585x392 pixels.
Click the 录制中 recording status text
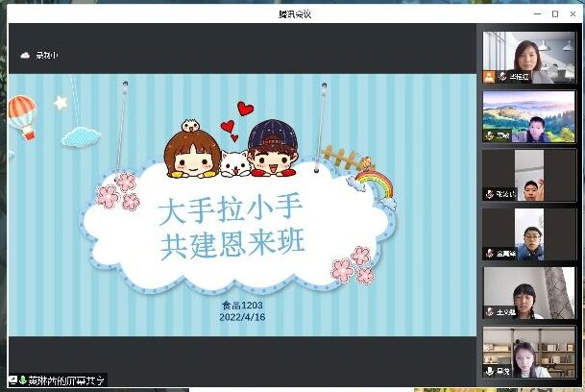pos(46,56)
